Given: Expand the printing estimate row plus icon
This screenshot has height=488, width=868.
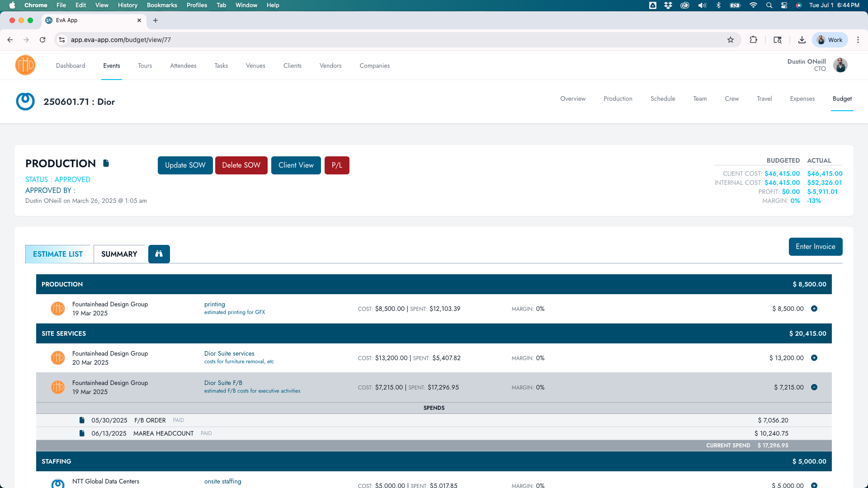Looking at the screenshot, I should coord(814,309).
